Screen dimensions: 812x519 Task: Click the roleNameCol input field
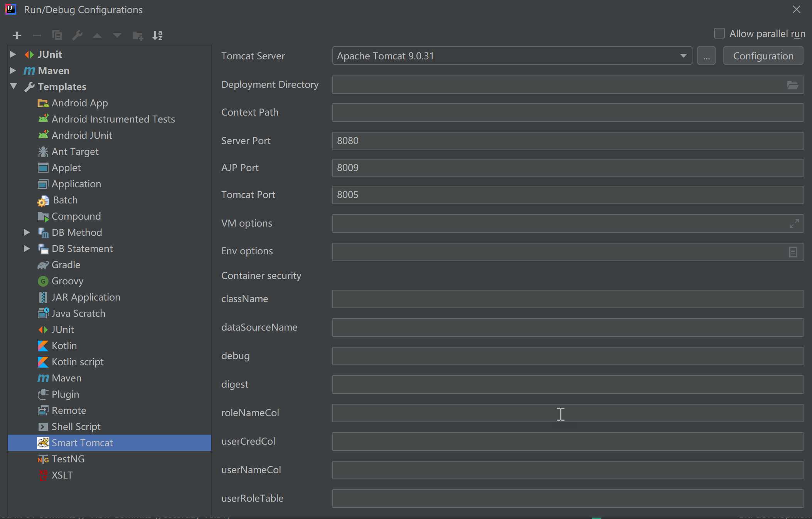coord(568,413)
